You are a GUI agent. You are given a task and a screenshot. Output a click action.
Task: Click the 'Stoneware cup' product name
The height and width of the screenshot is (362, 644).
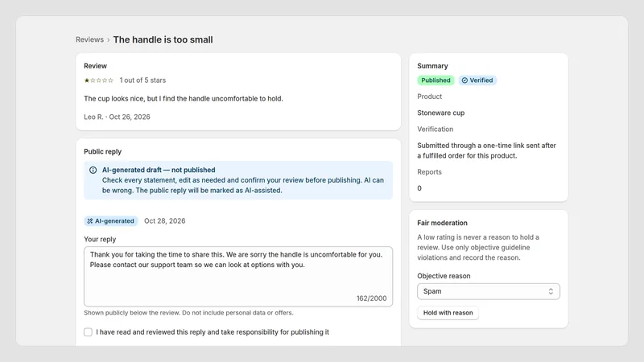click(x=440, y=113)
